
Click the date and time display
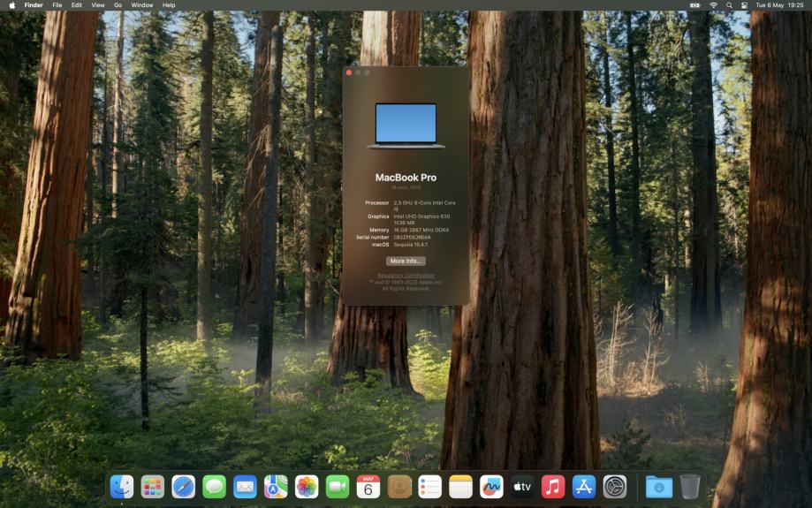coord(779,5)
